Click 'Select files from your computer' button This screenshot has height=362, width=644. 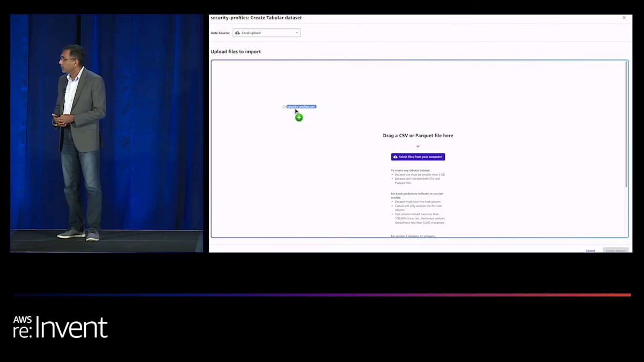[x=418, y=157]
